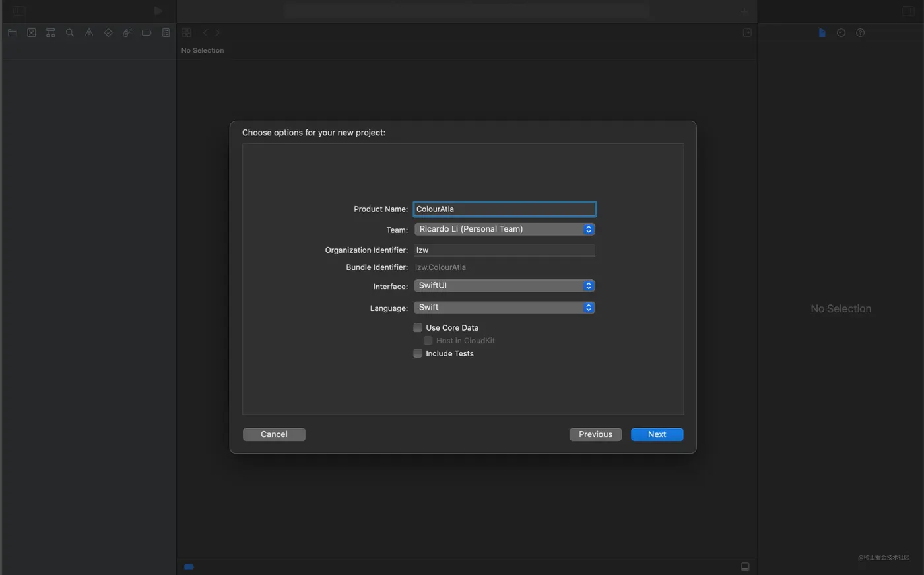The height and width of the screenshot is (575, 924).
Task: Cancel the new project dialog
Action: pyautogui.click(x=274, y=434)
